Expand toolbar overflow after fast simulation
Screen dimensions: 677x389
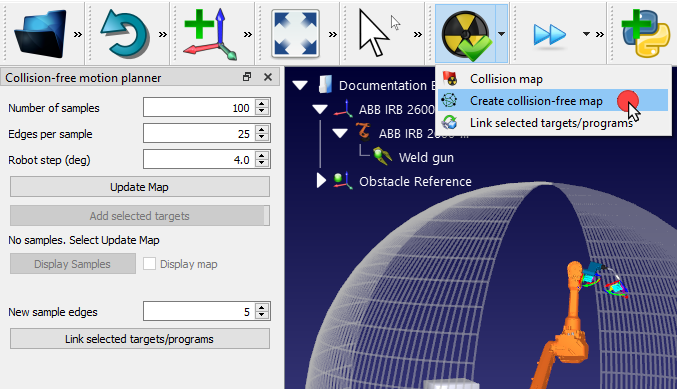tap(600, 34)
